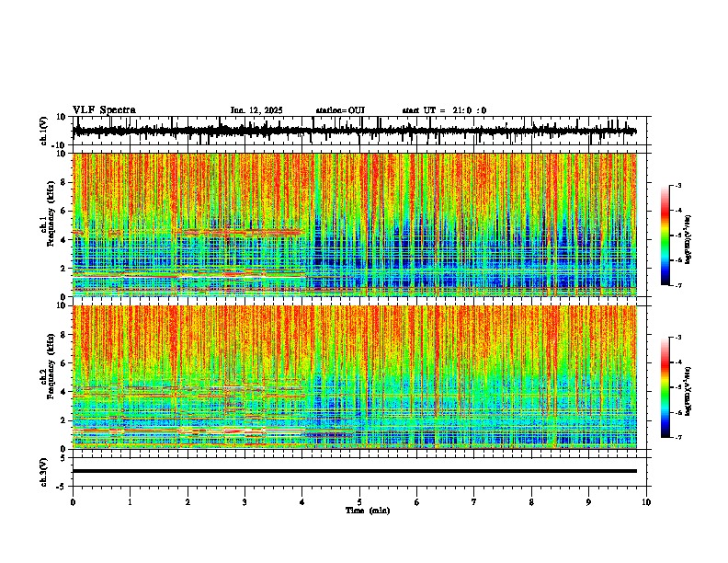The height and width of the screenshot is (563, 728).
Task: Click time axis tick label "1"
Action: [x=130, y=502]
